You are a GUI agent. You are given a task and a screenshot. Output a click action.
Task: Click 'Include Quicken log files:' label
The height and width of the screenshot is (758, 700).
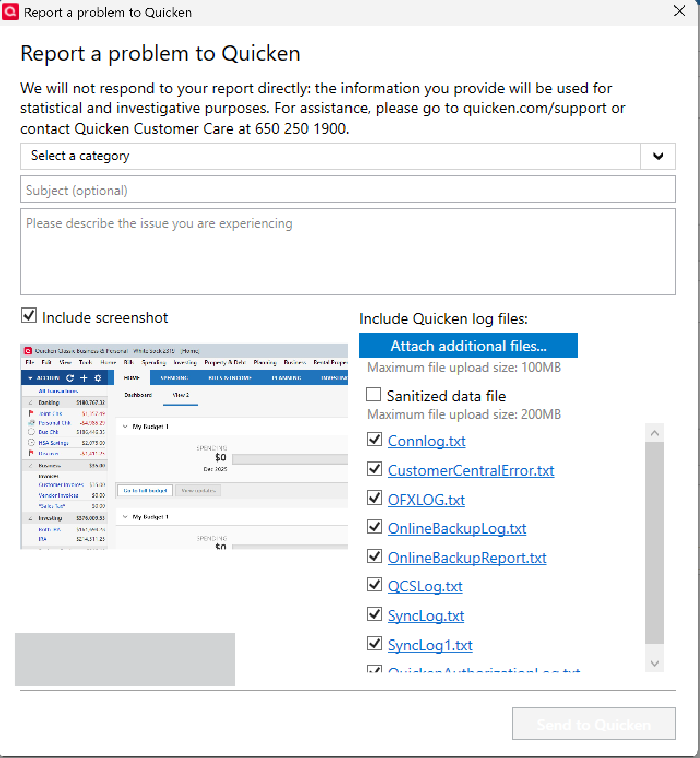click(x=444, y=319)
